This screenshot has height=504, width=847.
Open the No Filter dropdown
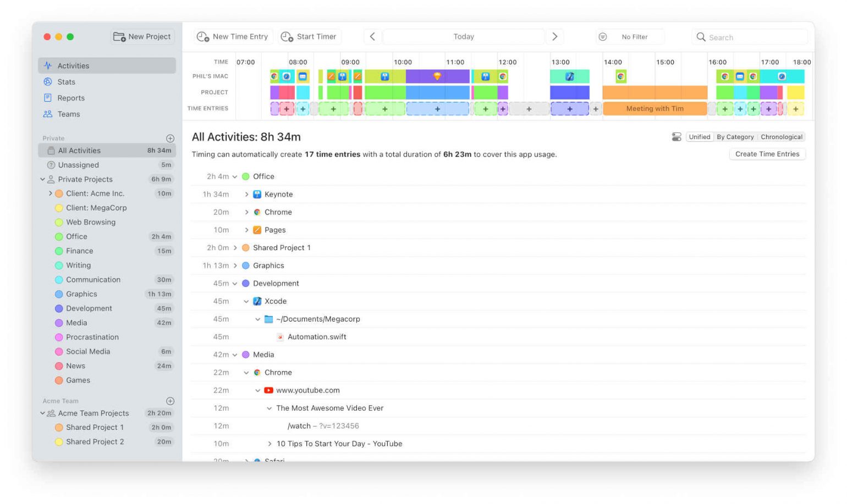[x=630, y=37]
